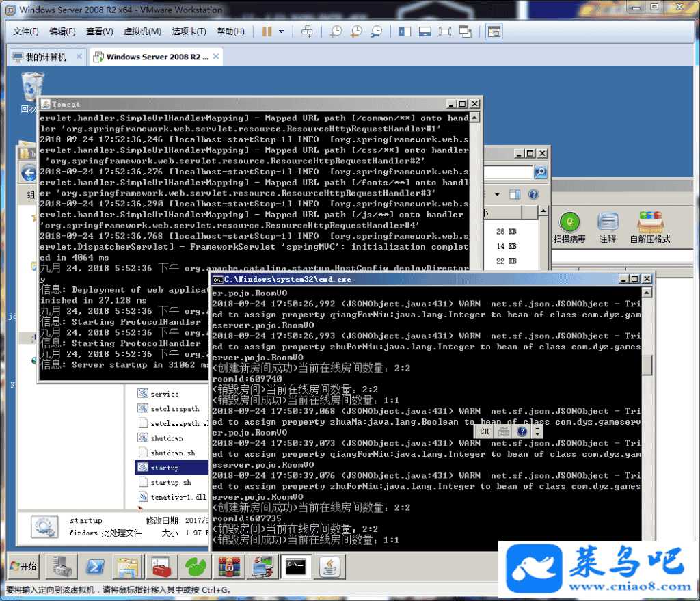700x601 pixels.
Task: Click the 扫描病毒 virus scan icon
Action: coord(569,228)
